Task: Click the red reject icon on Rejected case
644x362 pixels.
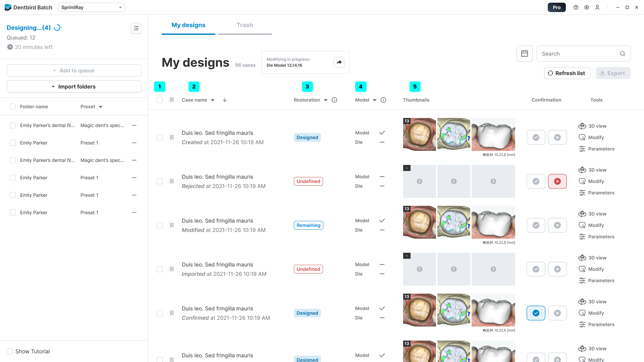Action: [557, 181]
